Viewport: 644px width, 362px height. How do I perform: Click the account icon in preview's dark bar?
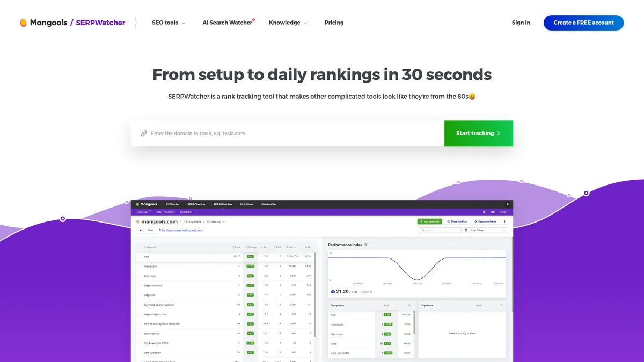pyautogui.click(x=508, y=204)
